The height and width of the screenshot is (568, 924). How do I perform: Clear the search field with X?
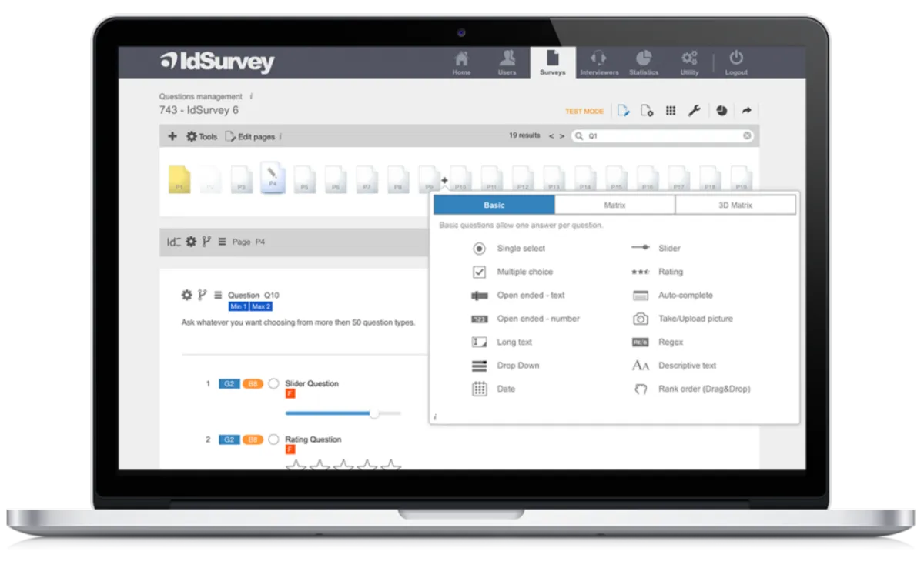(x=747, y=135)
